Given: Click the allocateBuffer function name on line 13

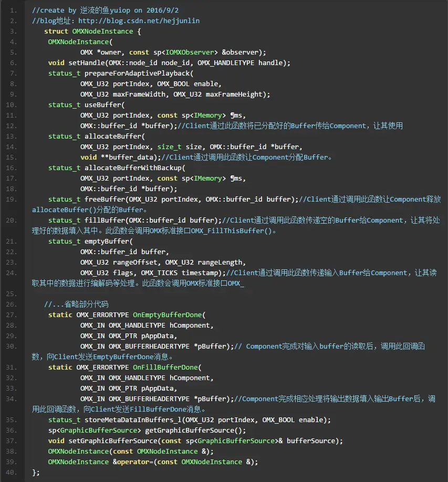Looking at the screenshot, I should point(113,136).
